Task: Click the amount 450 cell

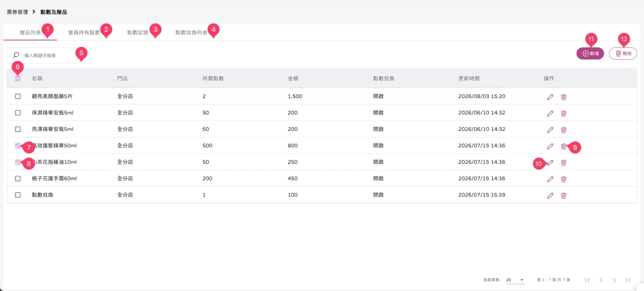Action: pos(292,178)
